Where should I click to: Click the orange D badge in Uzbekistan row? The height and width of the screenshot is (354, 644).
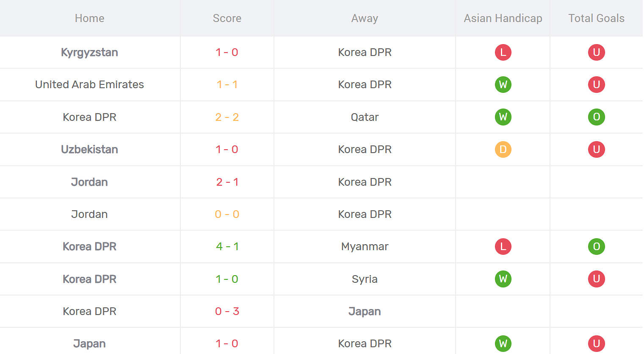click(x=503, y=149)
